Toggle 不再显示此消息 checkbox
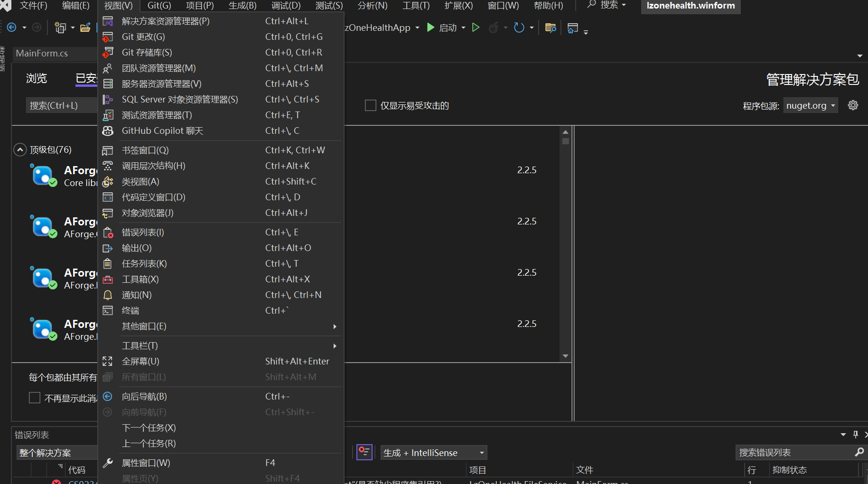Screen dimensions: 868x484 [x=35, y=398]
